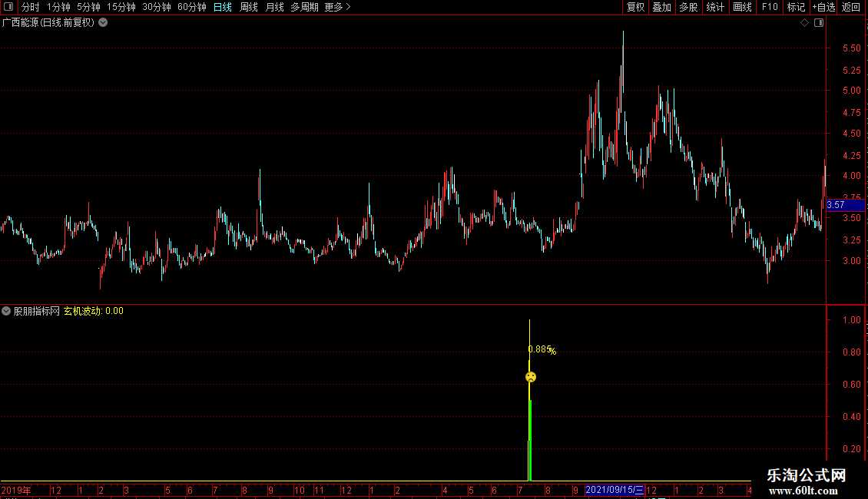868x499 pixels.
Task: Click the current price tag 3.57
Action: point(845,205)
